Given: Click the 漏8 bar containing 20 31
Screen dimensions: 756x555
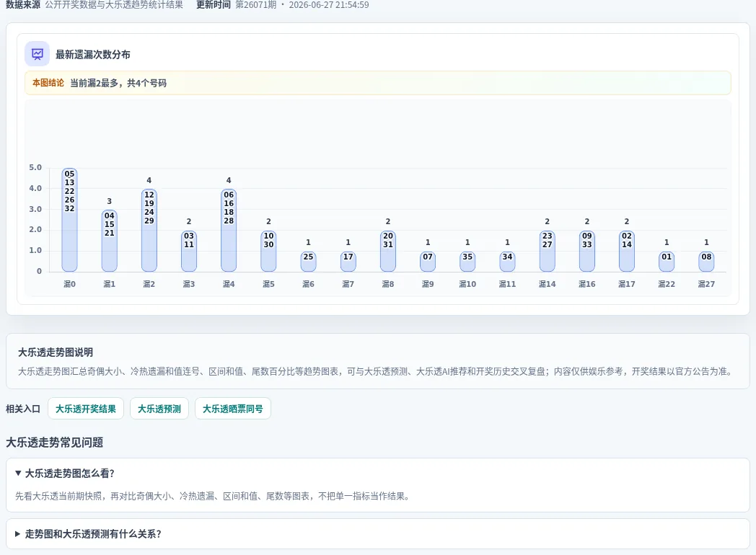Looking at the screenshot, I should pos(388,251).
